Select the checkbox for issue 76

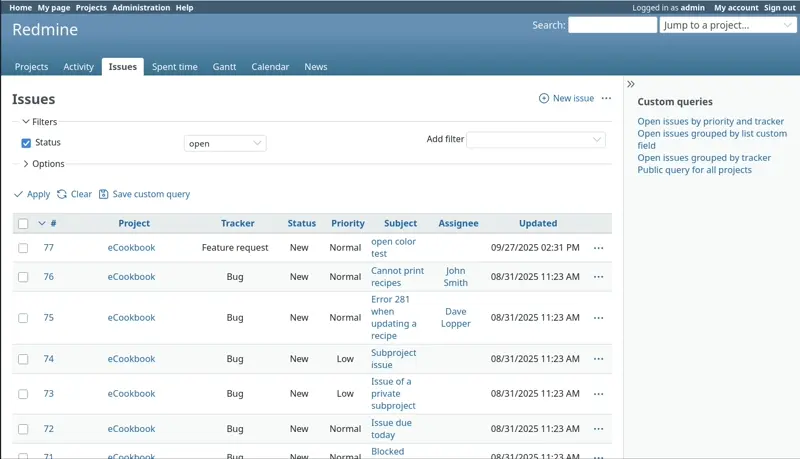(x=23, y=277)
